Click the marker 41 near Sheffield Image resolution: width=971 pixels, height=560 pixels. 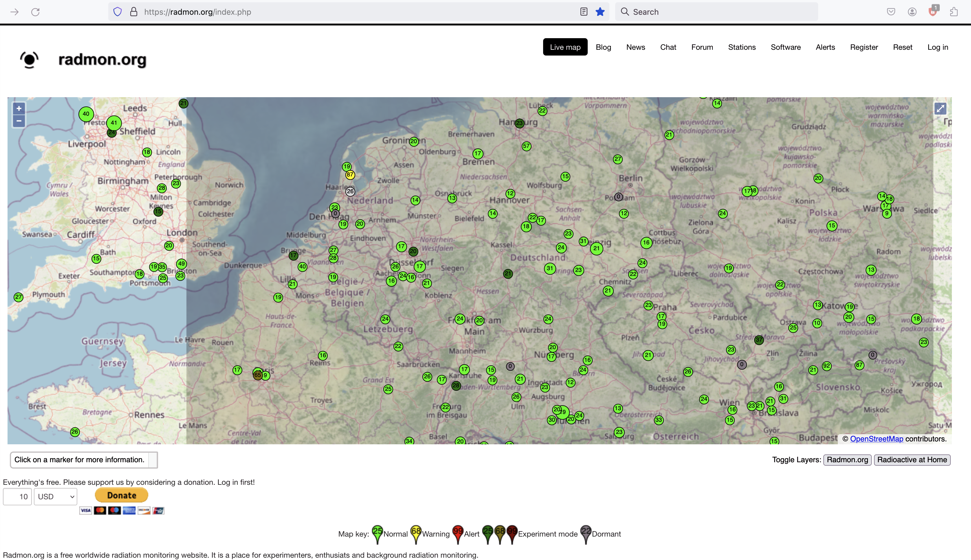coord(114,123)
